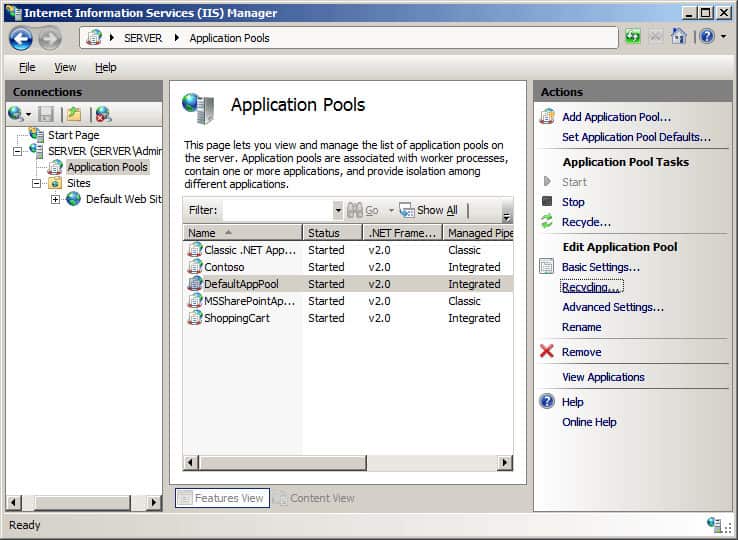Open the Filter dropdown arrow
The image size is (738, 540).
(337, 211)
